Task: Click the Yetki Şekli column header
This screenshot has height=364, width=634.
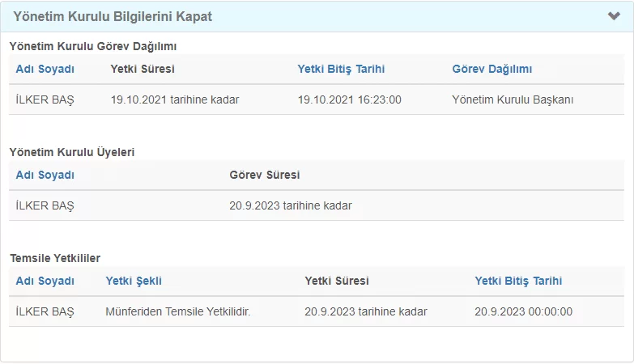Action: 134,281
